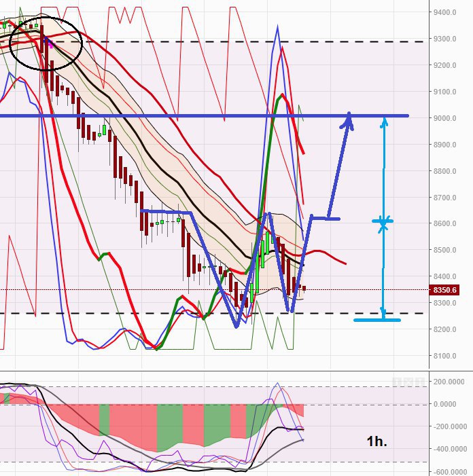
Task: Click the 8900.0 price axis label
Action: pos(444,145)
